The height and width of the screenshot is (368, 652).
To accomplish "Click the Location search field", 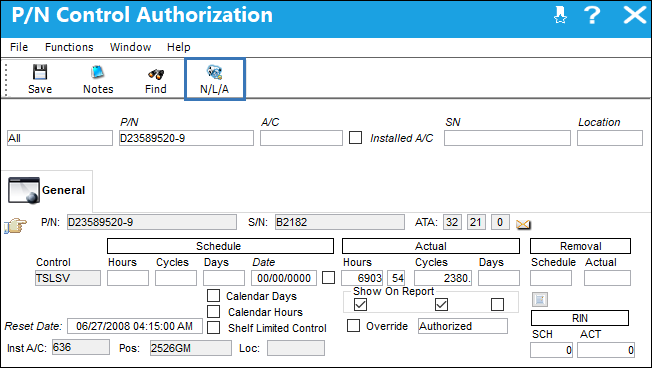I will (x=610, y=138).
